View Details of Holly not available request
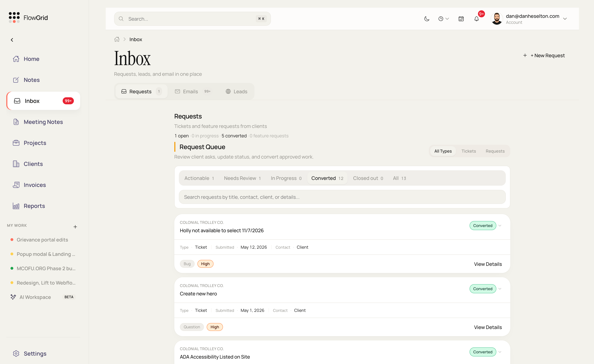The image size is (594, 364). point(488,264)
